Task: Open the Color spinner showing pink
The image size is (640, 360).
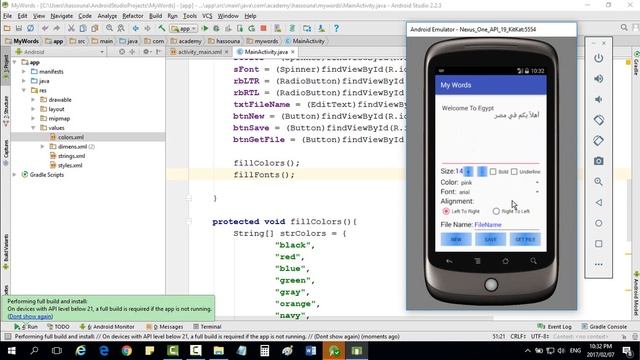Action: 499,182
